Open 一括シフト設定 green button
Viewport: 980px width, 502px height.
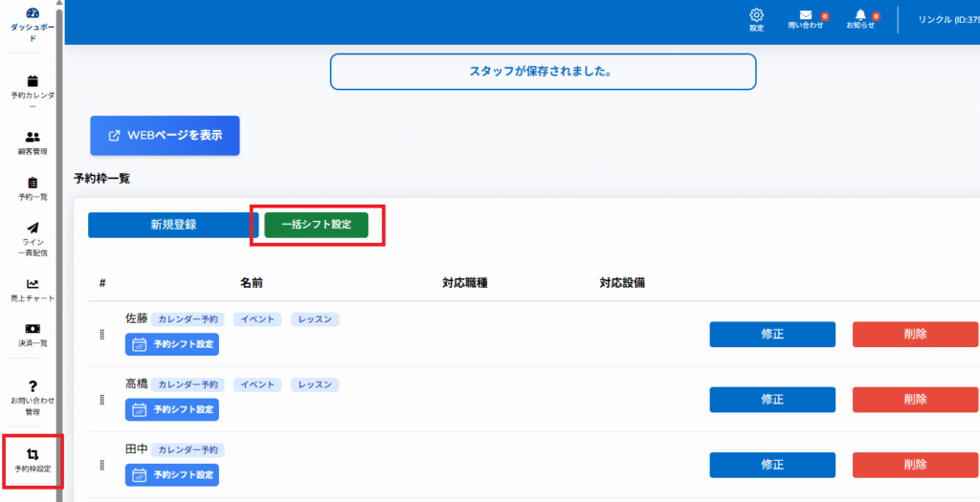coord(316,225)
